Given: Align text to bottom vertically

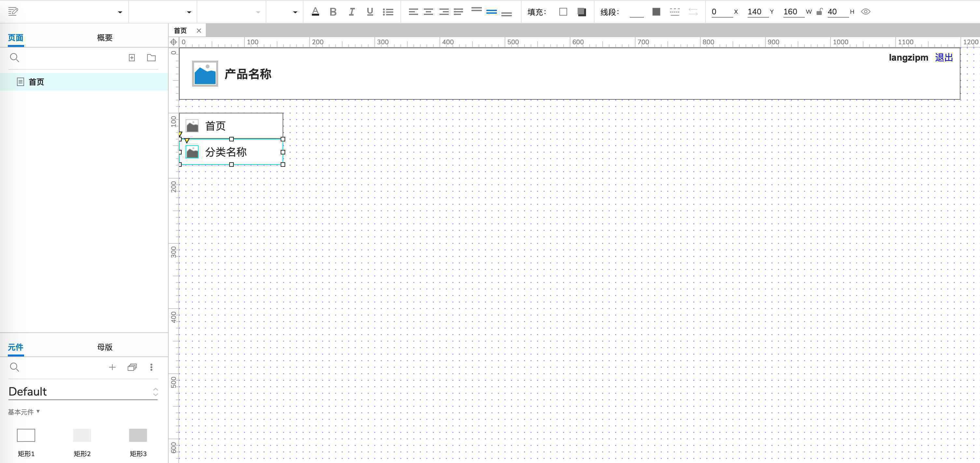Looking at the screenshot, I should [506, 14].
